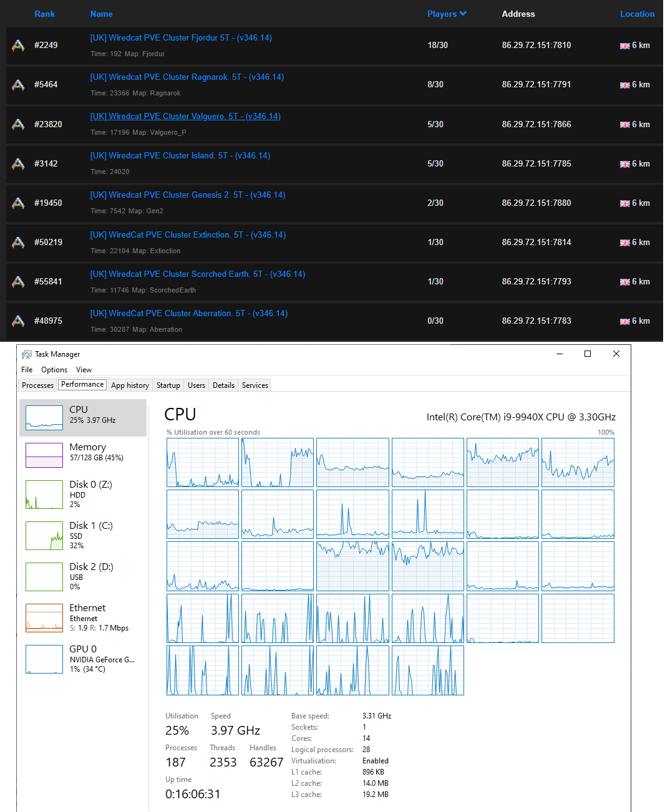Click Logical processors value 28
Image resolution: width=665 pixels, height=812 pixels.
366,750
